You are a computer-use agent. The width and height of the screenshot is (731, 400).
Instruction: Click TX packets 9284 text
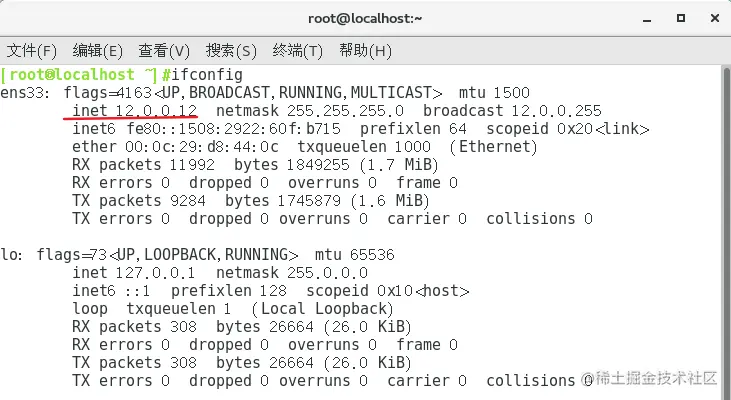coord(139,201)
